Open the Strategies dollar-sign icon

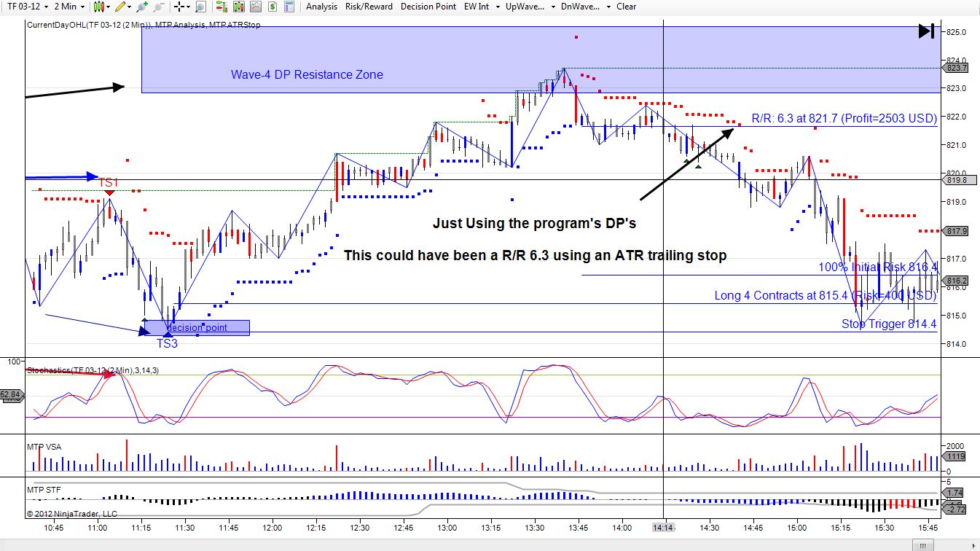(x=272, y=7)
